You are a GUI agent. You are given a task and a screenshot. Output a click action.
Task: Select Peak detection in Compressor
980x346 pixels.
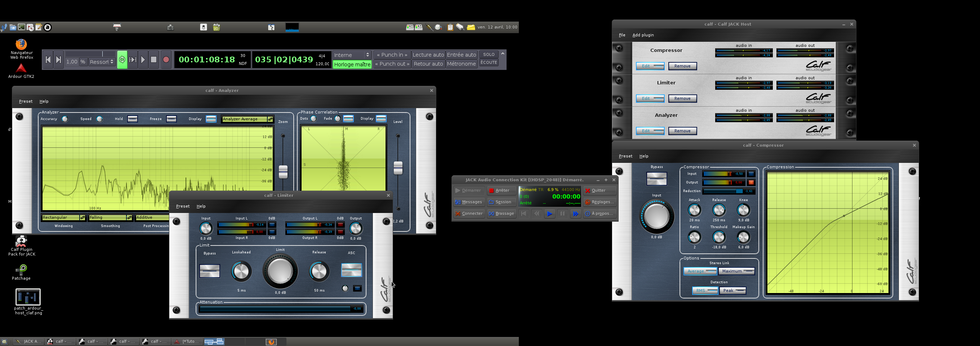click(x=733, y=290)
